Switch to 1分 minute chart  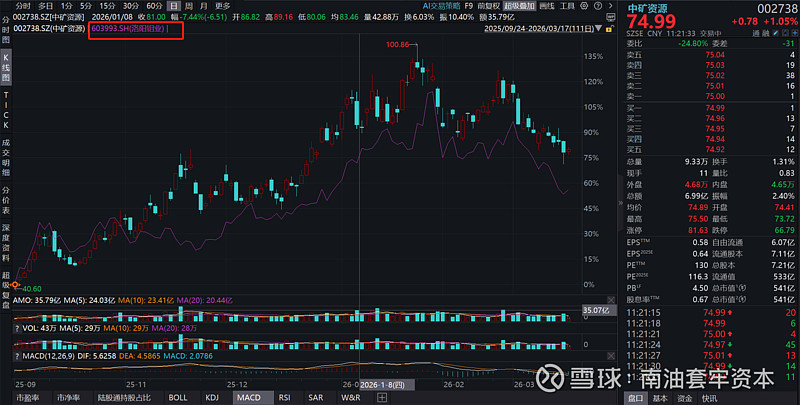(x=66, y=6)
